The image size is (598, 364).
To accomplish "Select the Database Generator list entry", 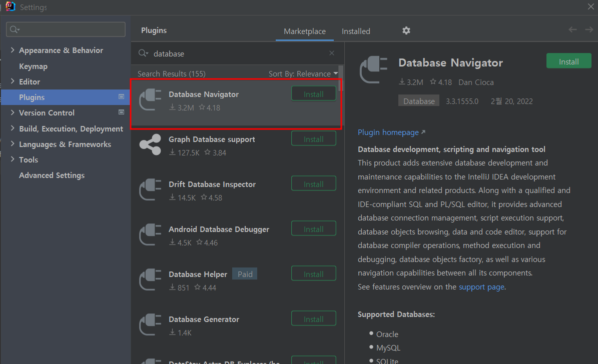I will (237, 328).
